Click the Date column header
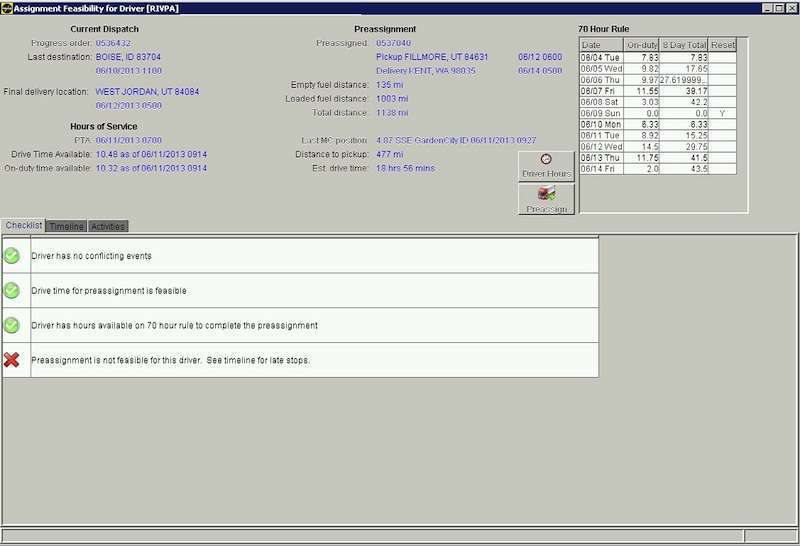This screenshot has width=800, height=546. pos(602,45)
